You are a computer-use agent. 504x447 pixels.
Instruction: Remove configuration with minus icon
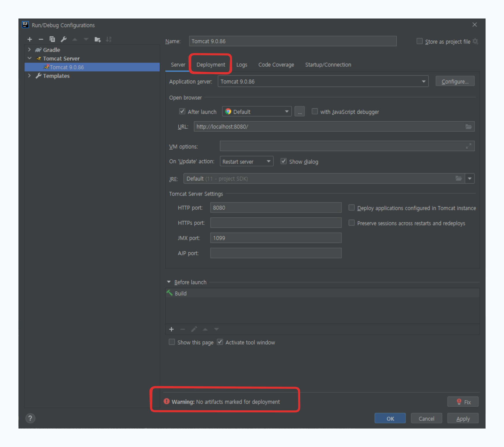41,39
